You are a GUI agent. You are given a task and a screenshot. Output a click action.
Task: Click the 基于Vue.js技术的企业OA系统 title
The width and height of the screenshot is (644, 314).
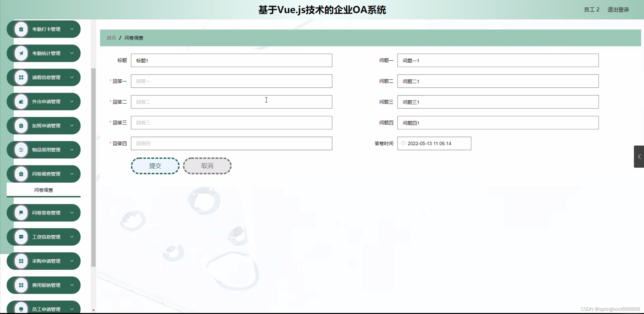(322, 10)
